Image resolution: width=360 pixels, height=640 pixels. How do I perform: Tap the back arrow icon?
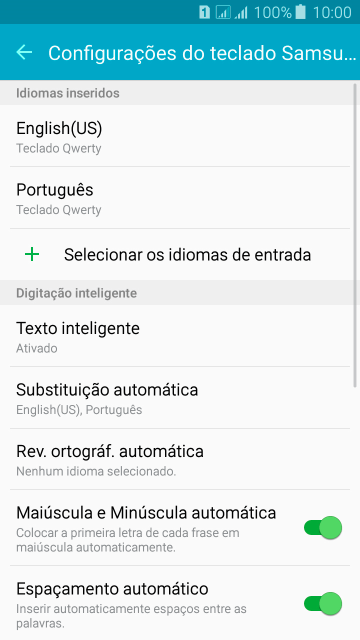point(24,52)
